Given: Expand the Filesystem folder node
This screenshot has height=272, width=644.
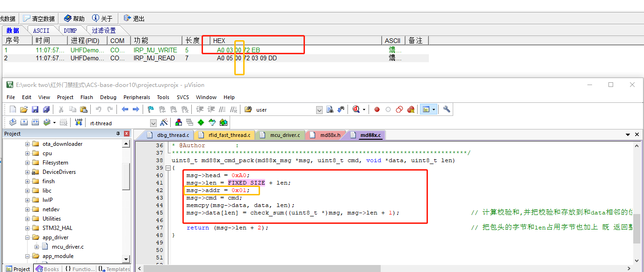Looking at the screenshot, I should pos(27,163).
